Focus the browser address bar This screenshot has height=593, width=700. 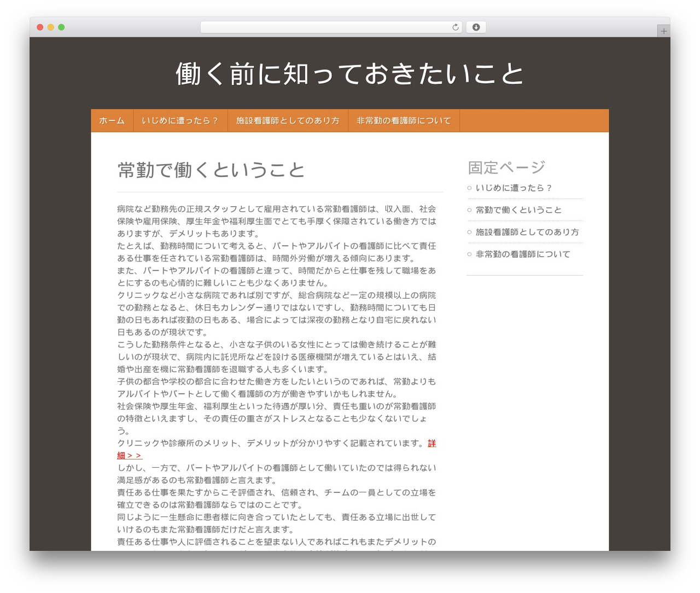(x=331, y=27)
